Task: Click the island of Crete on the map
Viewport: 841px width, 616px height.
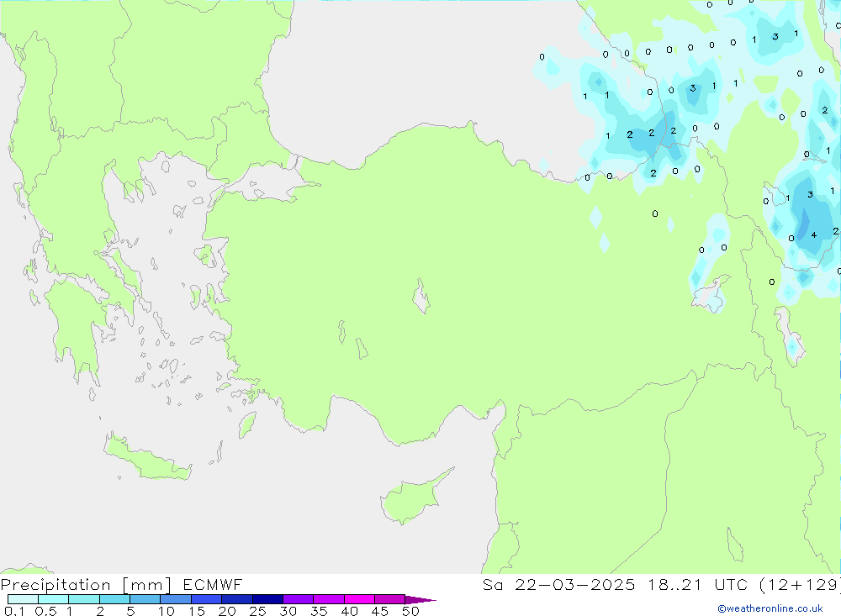Action: (x=145, y=457)
